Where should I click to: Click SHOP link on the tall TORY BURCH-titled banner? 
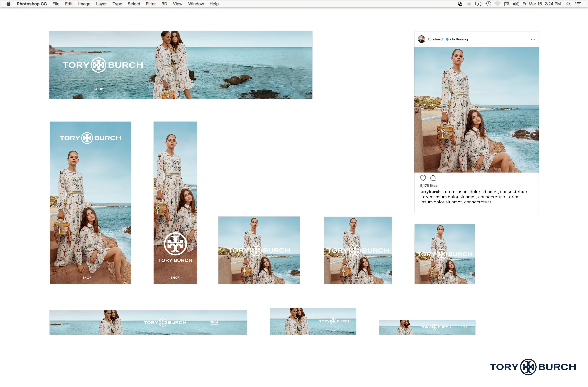tap(87, 278)
